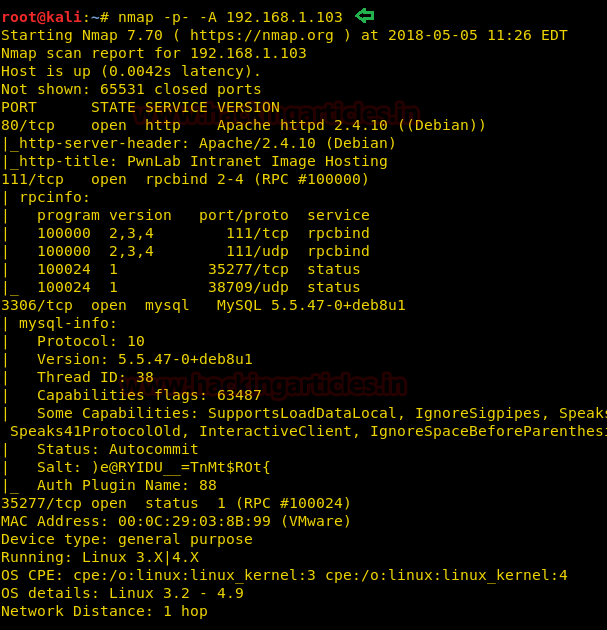Click the PORT STATE SERVICE VERSION header row
Viewport: 607px width, 630px height.
click(141, 107)
